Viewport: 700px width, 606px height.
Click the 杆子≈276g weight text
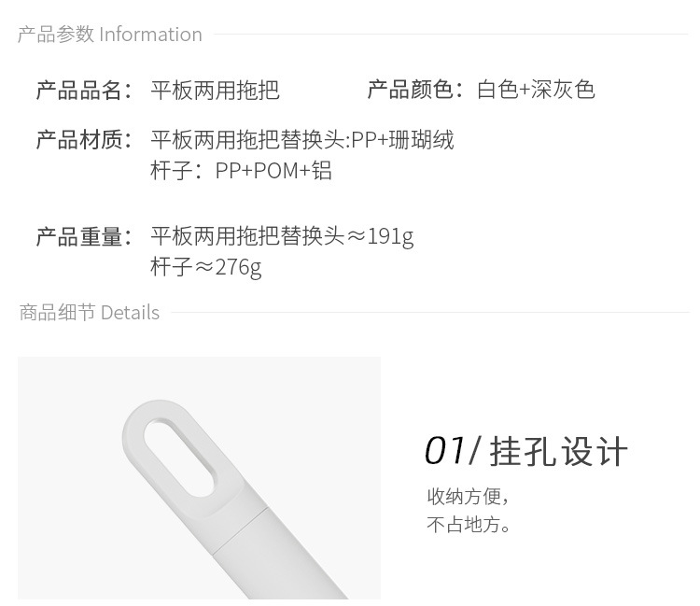click(x=206, y=267)
